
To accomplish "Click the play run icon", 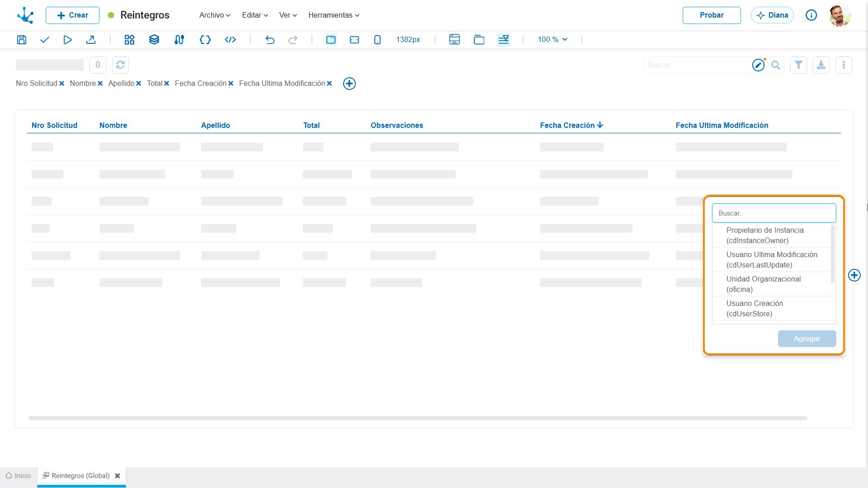I will [x=67, y=40].
